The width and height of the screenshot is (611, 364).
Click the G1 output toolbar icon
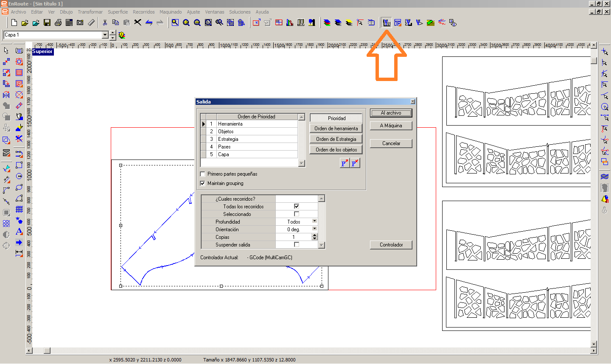(x=387, y=22)
